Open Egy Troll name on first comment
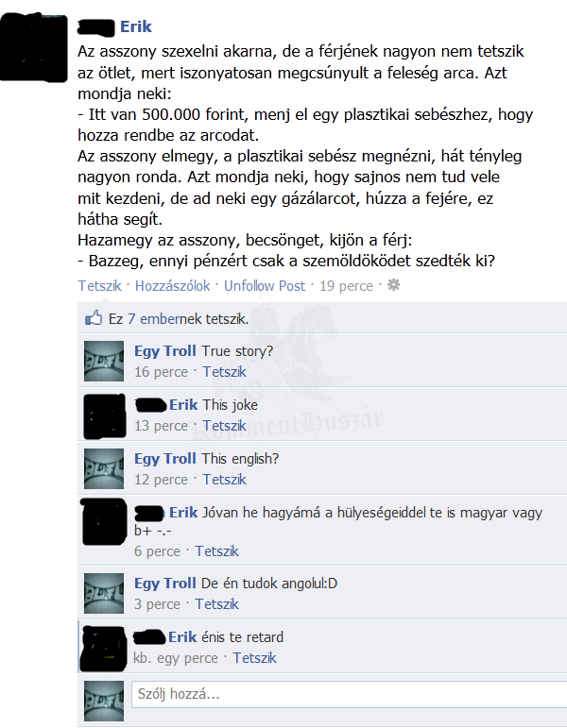567x728 pixels. coord(165,351)
